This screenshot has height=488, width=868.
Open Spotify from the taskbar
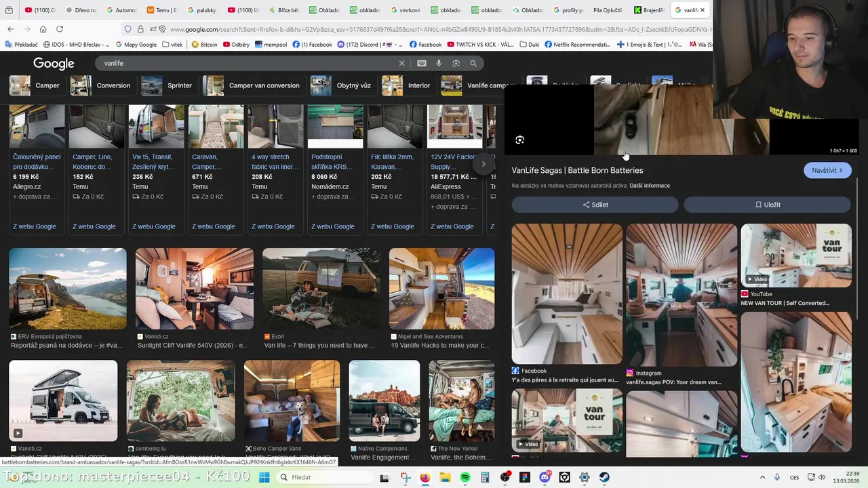pos(465,477)
